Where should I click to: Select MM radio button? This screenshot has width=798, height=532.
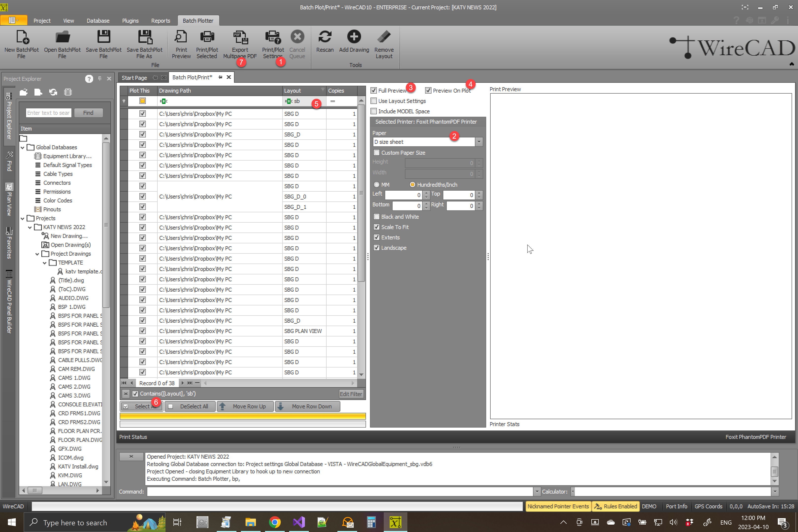tap(377, 184)
